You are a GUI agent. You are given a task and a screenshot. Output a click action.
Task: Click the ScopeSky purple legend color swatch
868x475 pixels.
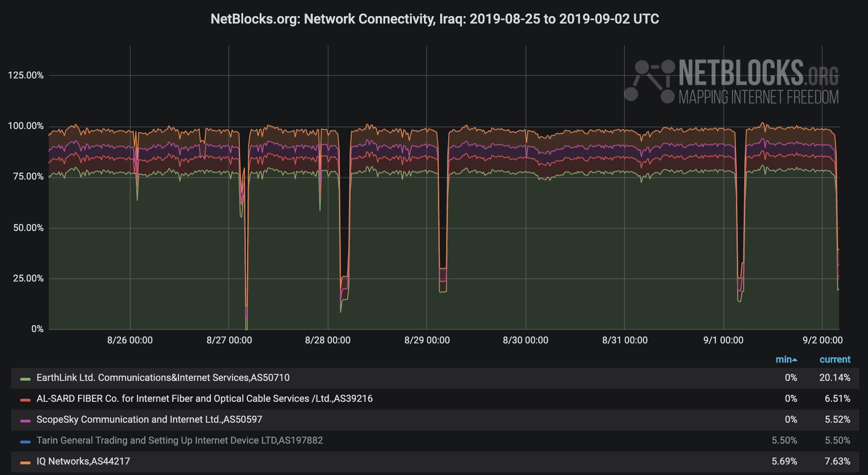[x=25, y=421]
